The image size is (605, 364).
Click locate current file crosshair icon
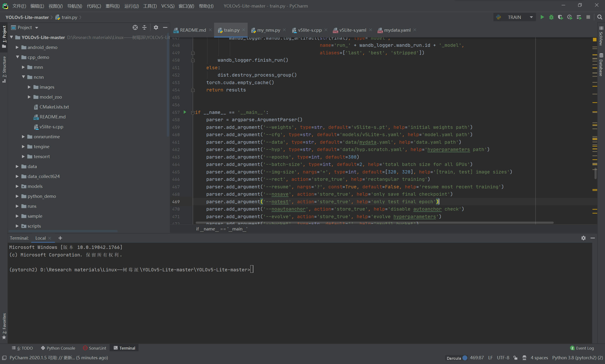point(135,27)
